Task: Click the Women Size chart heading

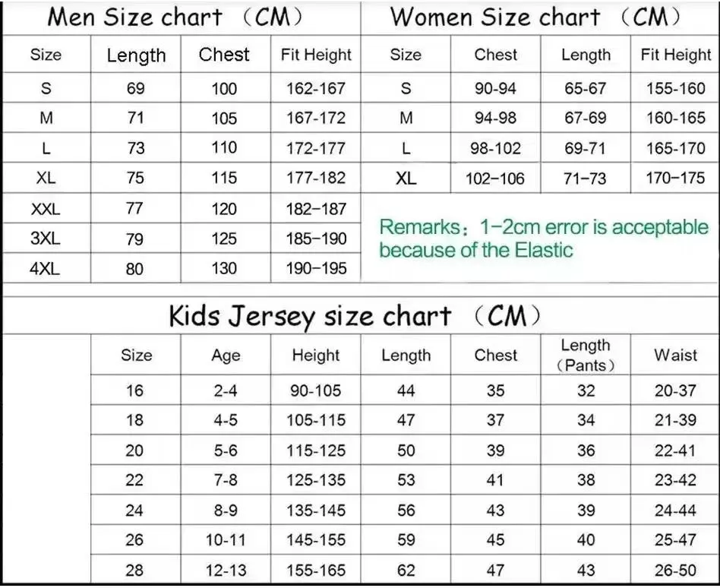Action: 535,17
